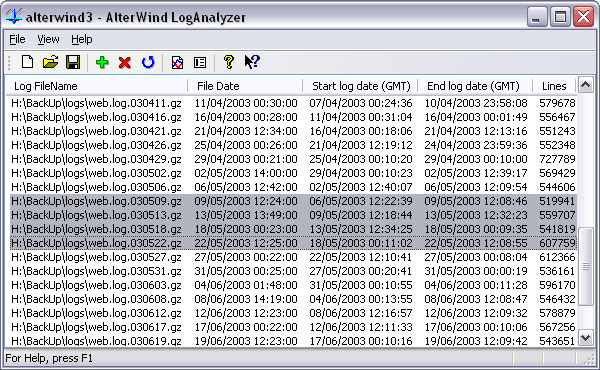Select row web.log.030429.gz

click(293, 159)
